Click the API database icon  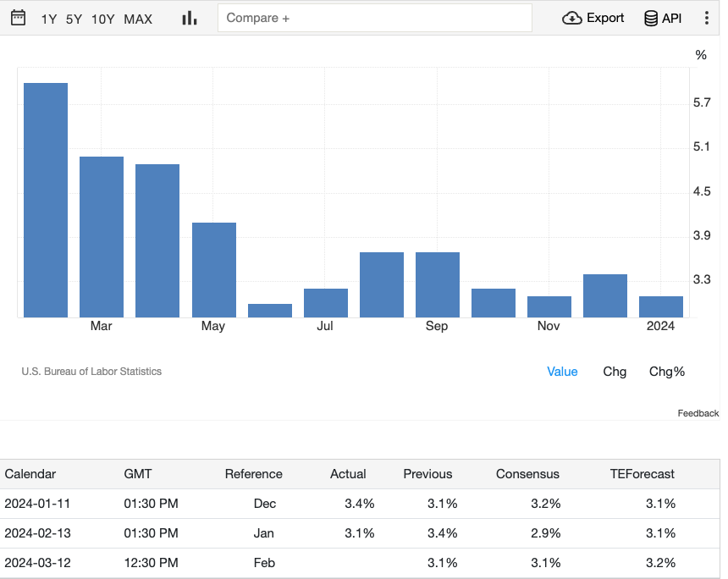[650, 18]
